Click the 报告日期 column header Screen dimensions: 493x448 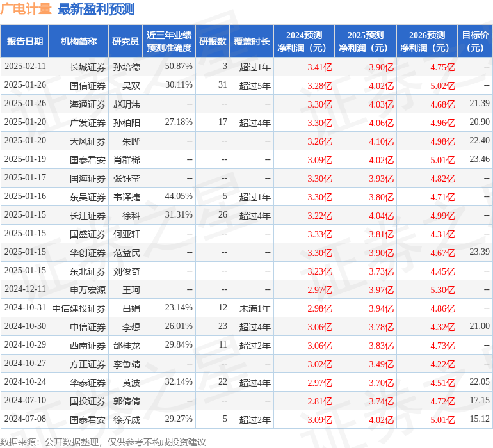(x=25, y=41)
